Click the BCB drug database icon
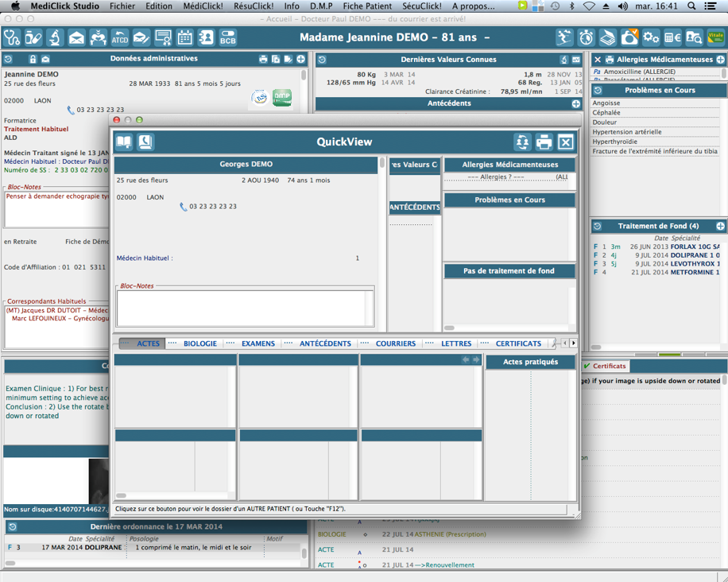Image resolution: width=728 pixels, height=582 pixels. pos(227,37)
